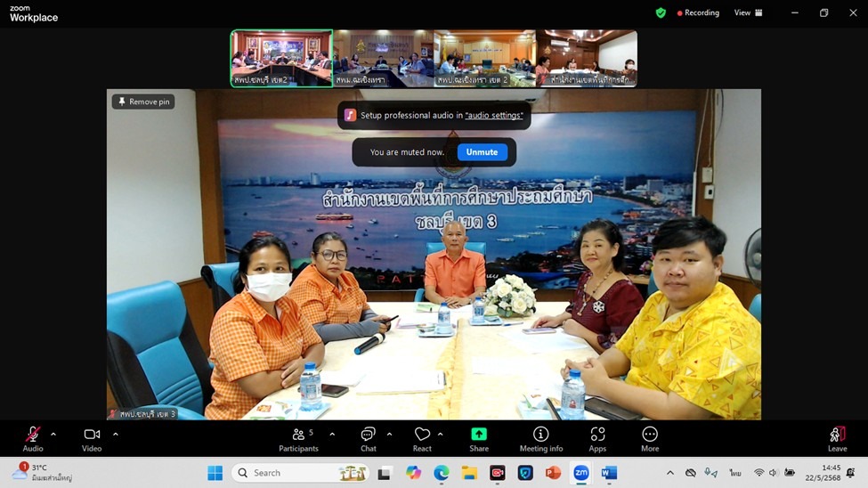This screenshot has height=488, width=868.
Task: Open the View layout menu
Action: click(748, 12)
